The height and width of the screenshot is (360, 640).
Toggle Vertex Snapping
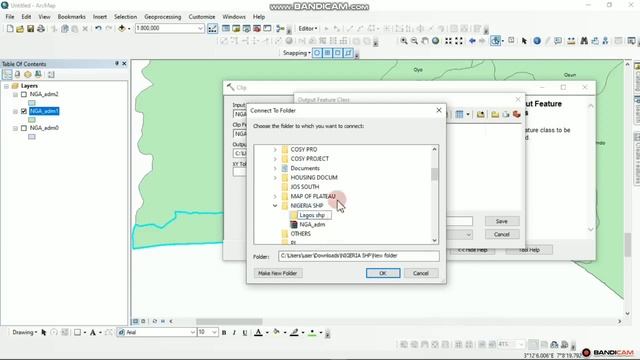[x=338, y=53]
